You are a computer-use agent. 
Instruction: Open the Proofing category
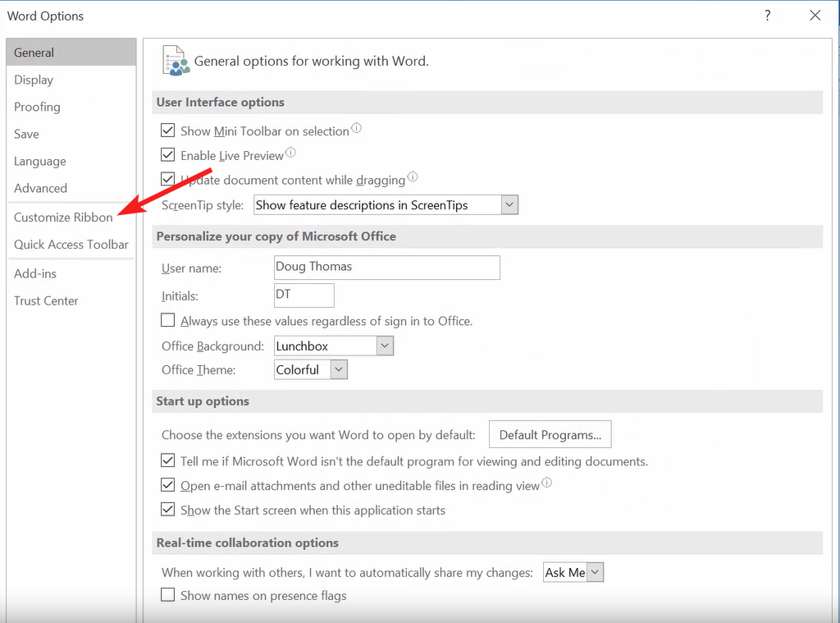(71, 107)
